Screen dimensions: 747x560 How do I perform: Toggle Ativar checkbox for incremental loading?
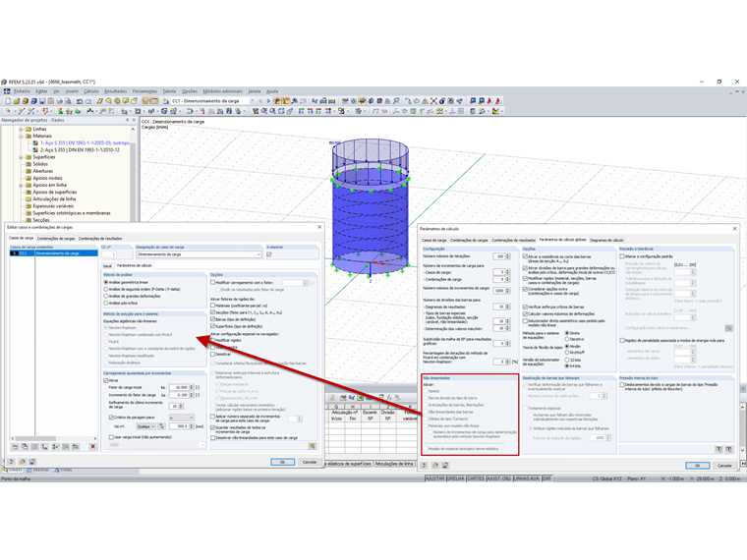point(106,380)
